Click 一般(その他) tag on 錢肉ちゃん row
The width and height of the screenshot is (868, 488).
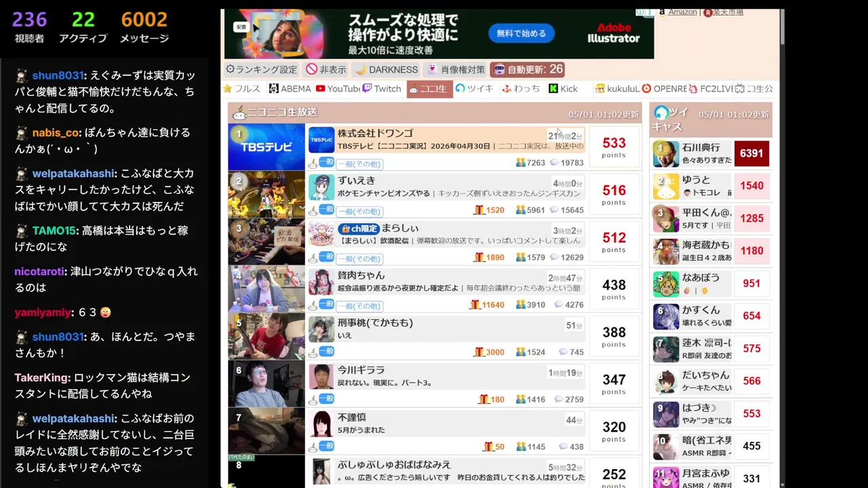point(359,306)
